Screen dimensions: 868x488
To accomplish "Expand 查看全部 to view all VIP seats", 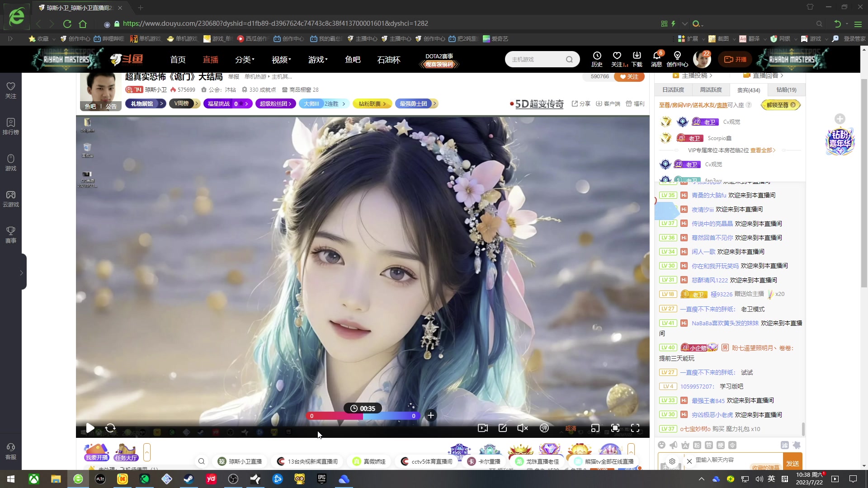I will pyautogui.click(x=762, y=150).
